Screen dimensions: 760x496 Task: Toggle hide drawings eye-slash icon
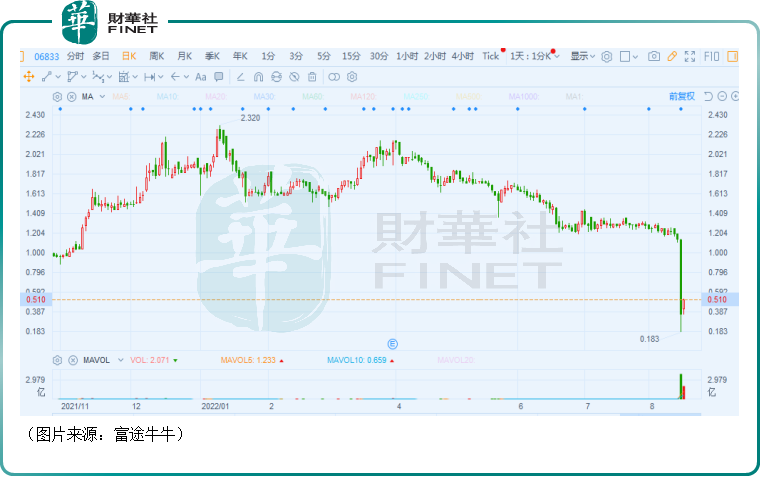pos(294,76)
